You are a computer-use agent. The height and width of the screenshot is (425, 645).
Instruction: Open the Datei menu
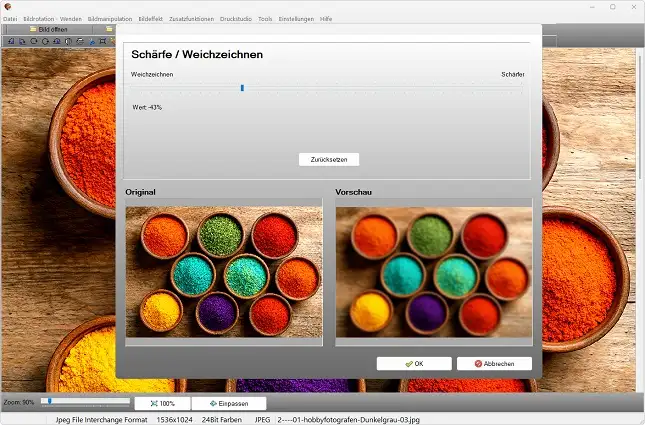point(10,19)
